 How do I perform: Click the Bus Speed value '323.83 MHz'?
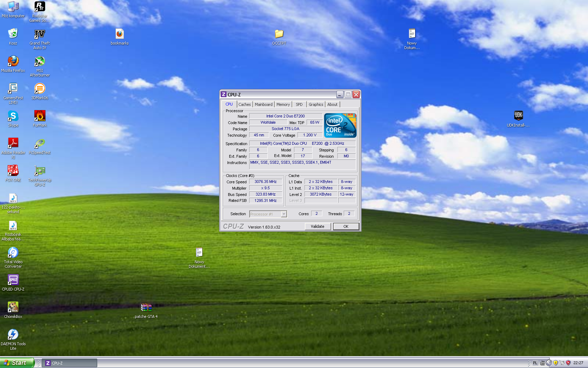coord(266,194)
